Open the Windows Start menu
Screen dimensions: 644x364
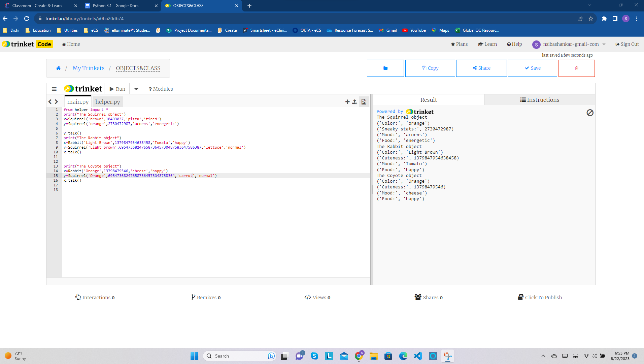click(195, 356)
